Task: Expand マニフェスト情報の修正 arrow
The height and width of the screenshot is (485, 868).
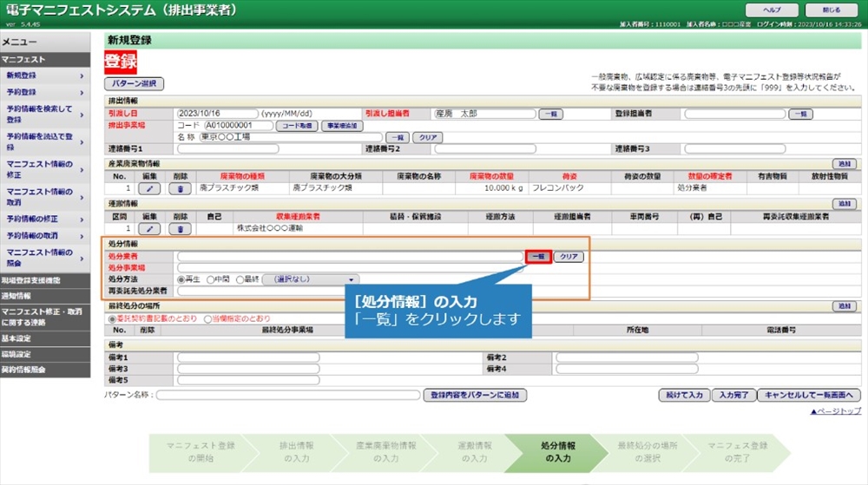Action: tap(82, 170)
